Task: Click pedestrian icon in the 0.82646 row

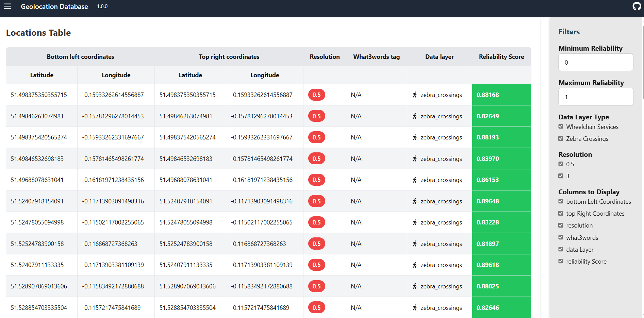Action: click(414, 308)
